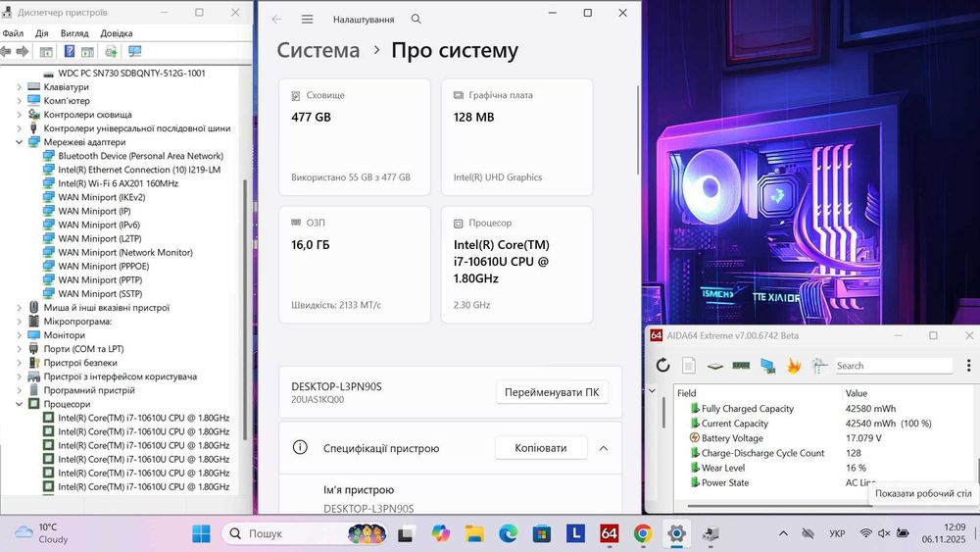Image resolution: width=980 pixels, height=552 pixels.
Task: Click the preferences checklist icon in AIDA64 toolbar
Action: click(x=819, y=365)
